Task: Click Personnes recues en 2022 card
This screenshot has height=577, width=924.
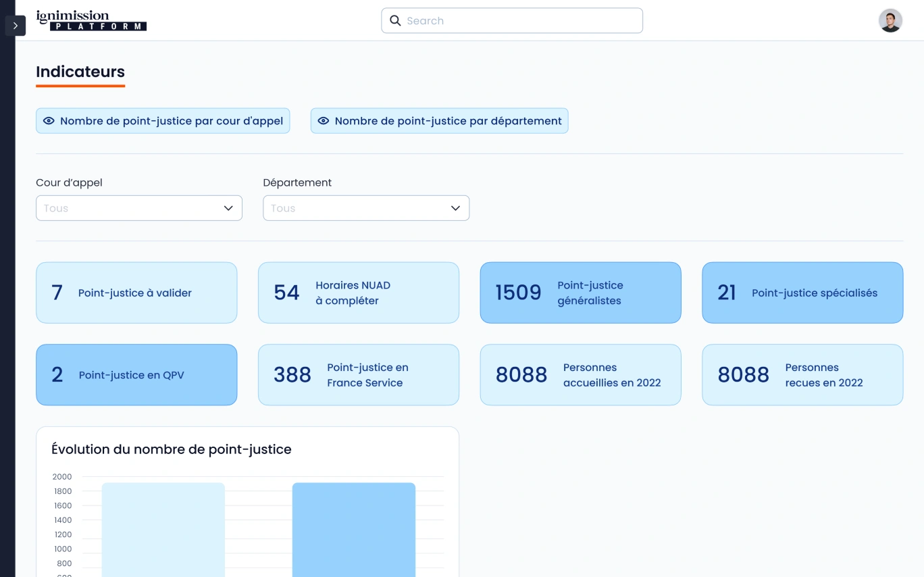Action: (802, 375)
